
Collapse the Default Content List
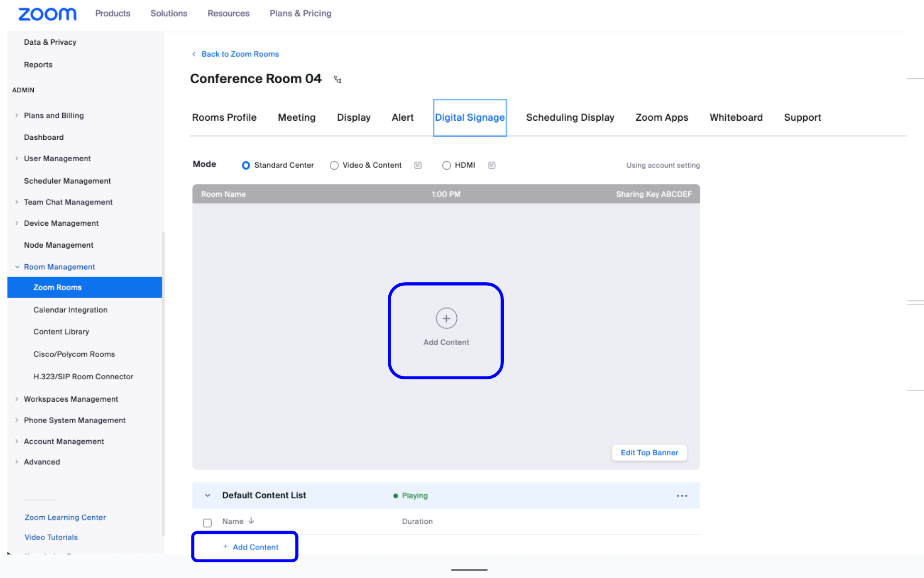208,495
